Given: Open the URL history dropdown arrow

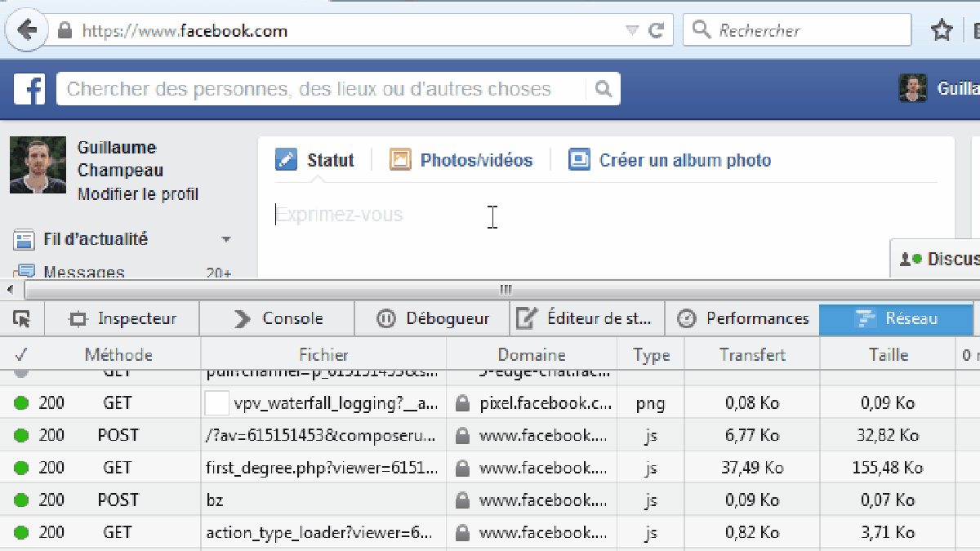Looking at the screenshot, I should pos(631,31).
